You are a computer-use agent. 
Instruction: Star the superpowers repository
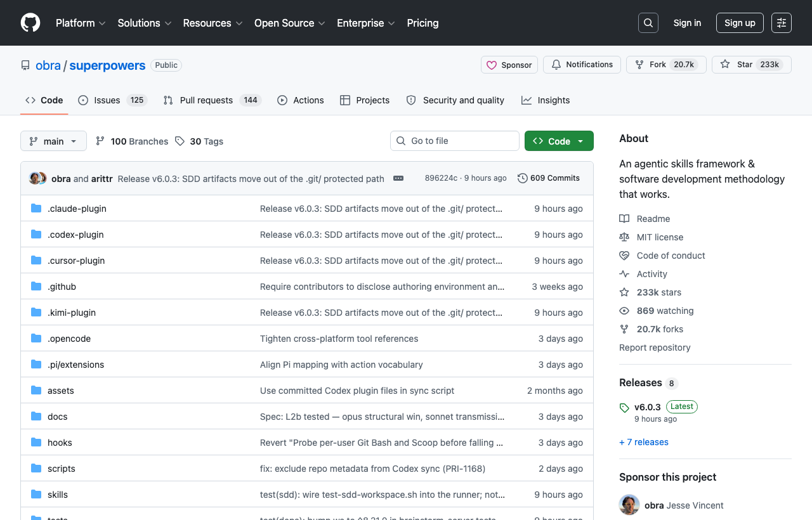click(x=752, y=65)
